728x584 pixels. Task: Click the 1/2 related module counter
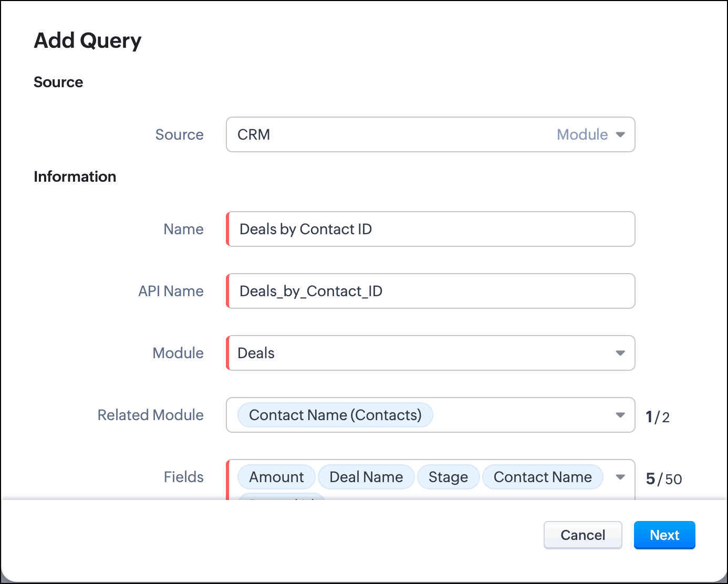[658, 417]
